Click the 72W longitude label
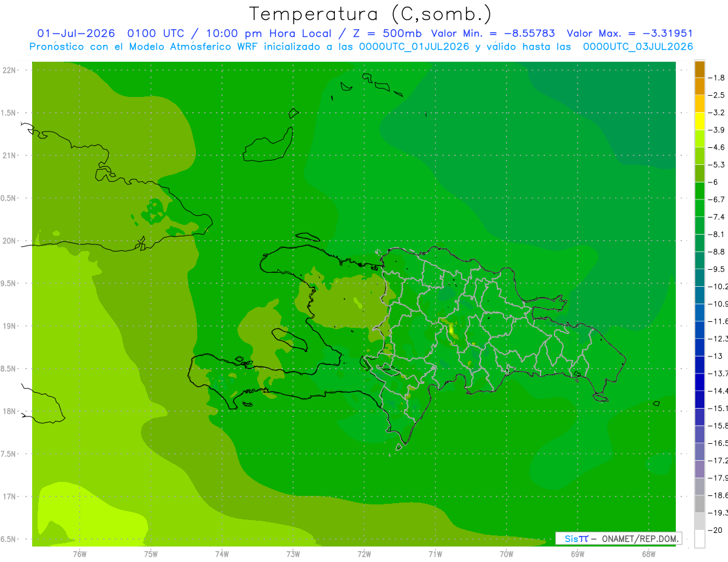The width and height of the screenshot is (728, 562). (x=364, y=554)
